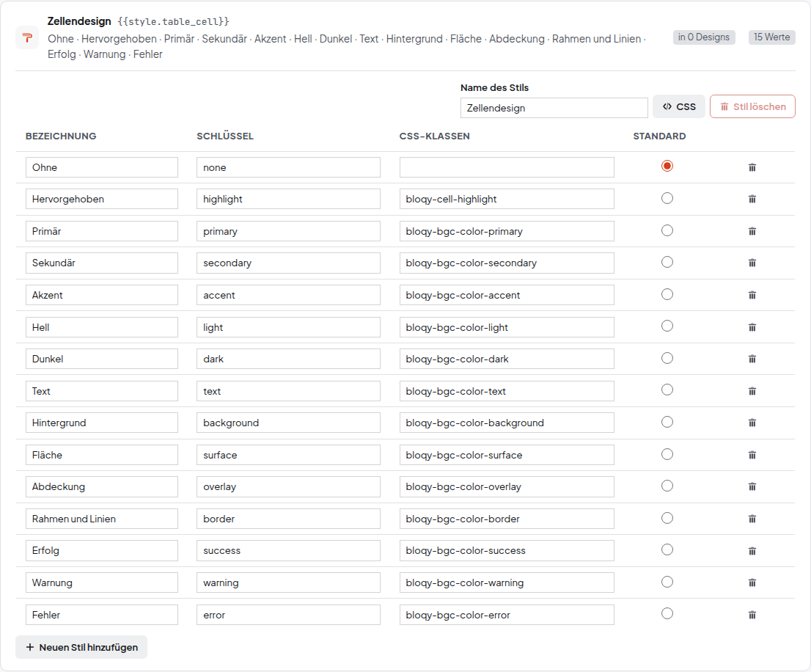Click the Stil löschen button
811x672 pixels.
752,106
